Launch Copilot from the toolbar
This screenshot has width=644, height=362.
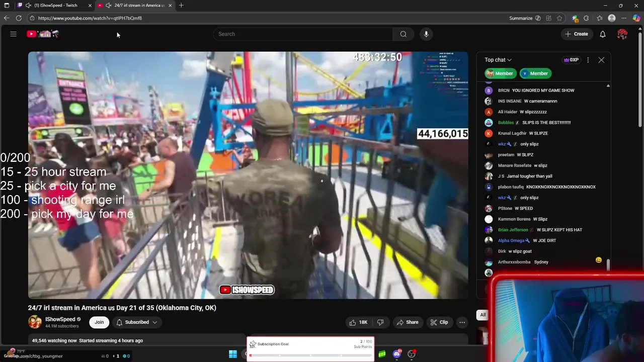pyautogui.click(x=636, y=18)
